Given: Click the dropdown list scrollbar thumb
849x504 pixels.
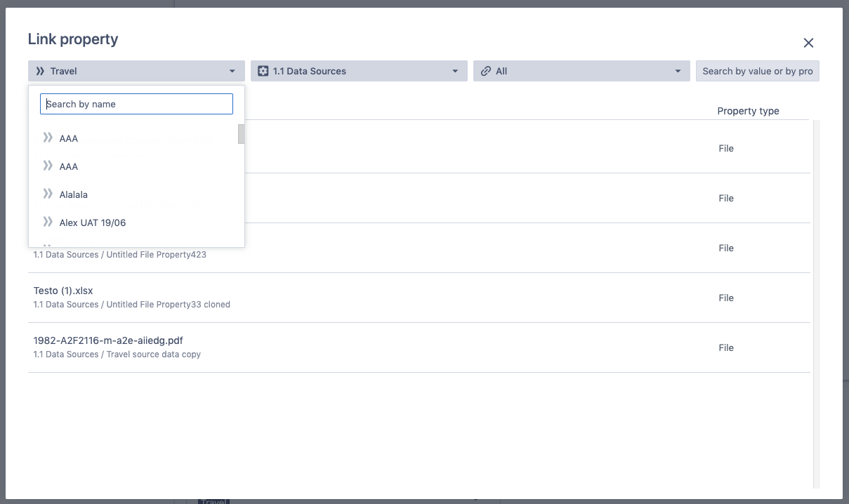Looking at the screenshot, I should click(x=241, y=133).
